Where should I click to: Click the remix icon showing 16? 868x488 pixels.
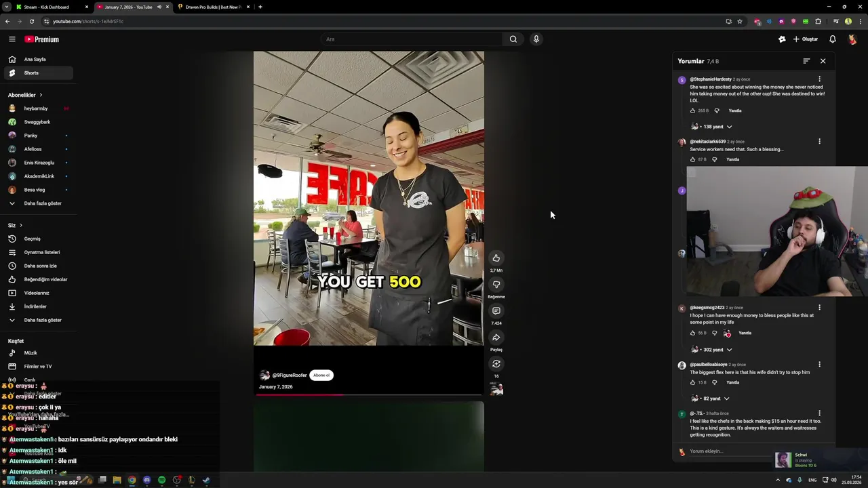click(496, 364)
